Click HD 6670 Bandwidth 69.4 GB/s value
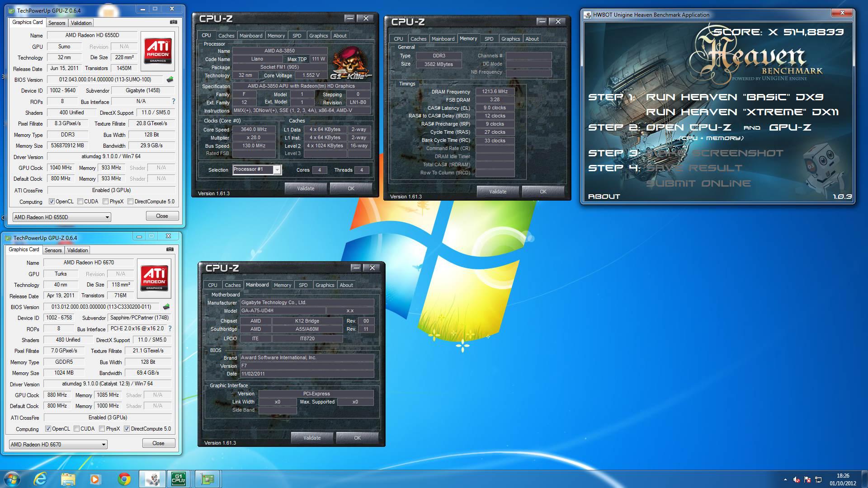Image resolution: width=868 pixels, height=488 pixels. (x=148, y=373)
